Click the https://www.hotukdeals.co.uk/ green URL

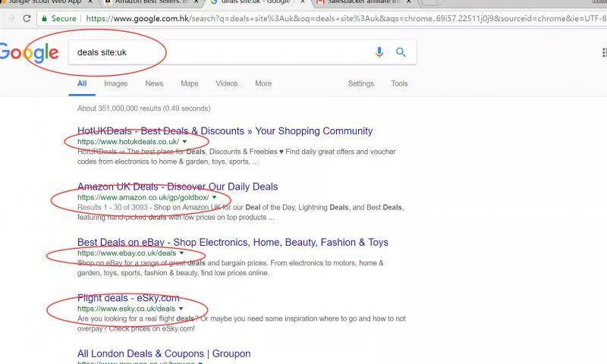(128, 142)
